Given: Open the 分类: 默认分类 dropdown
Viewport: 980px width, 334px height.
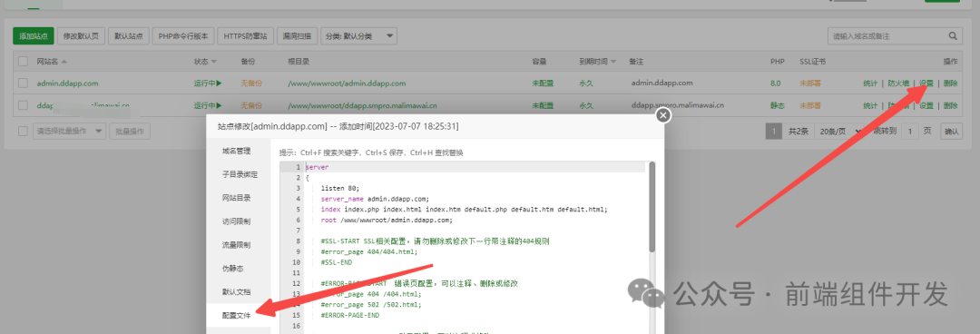Looking at the screenshot, I should coord(359,36).
